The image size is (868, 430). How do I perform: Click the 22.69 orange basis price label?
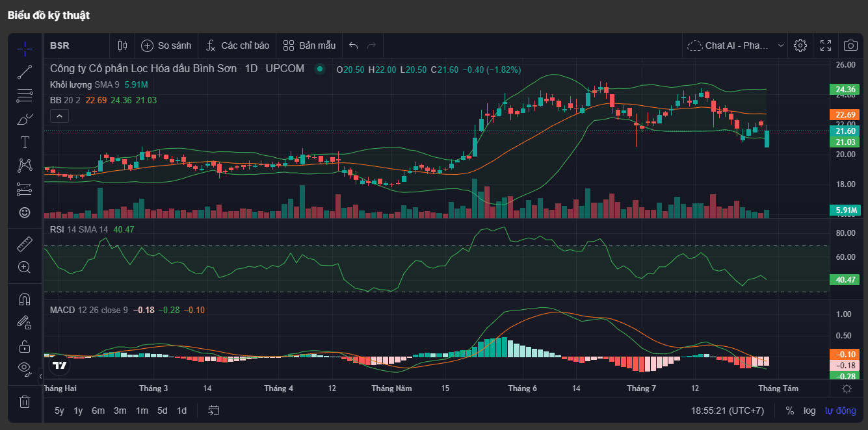click(845, 114)
